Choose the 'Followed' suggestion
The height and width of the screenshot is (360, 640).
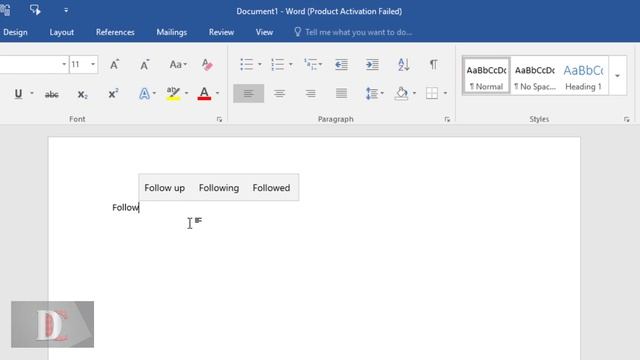click(x=271, y=188)
